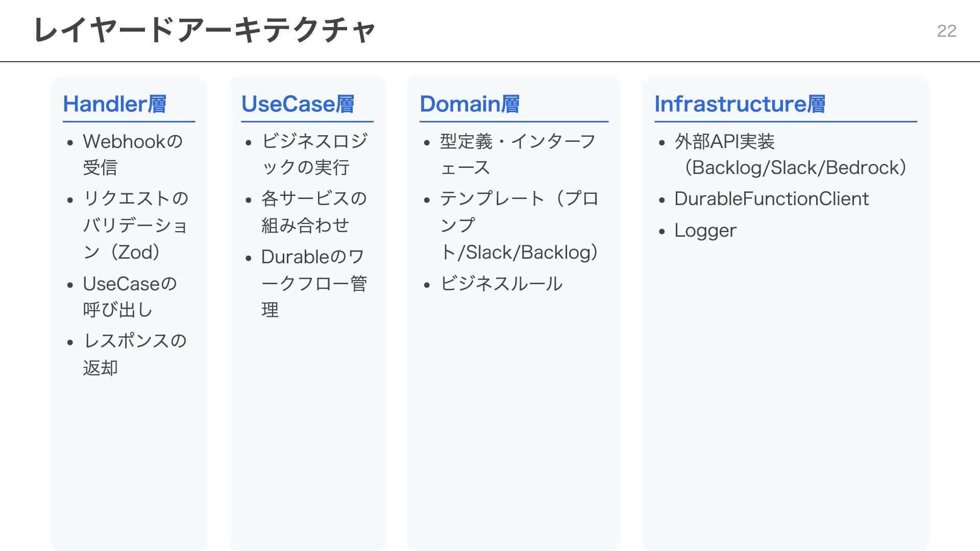Click the DurableFunctionClient bullet item
The image size is (980, 551).
click(771, 199)
